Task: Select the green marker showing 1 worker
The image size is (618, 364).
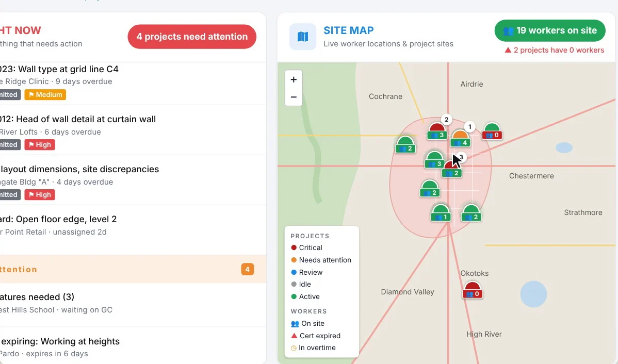Action: (441, 213)
